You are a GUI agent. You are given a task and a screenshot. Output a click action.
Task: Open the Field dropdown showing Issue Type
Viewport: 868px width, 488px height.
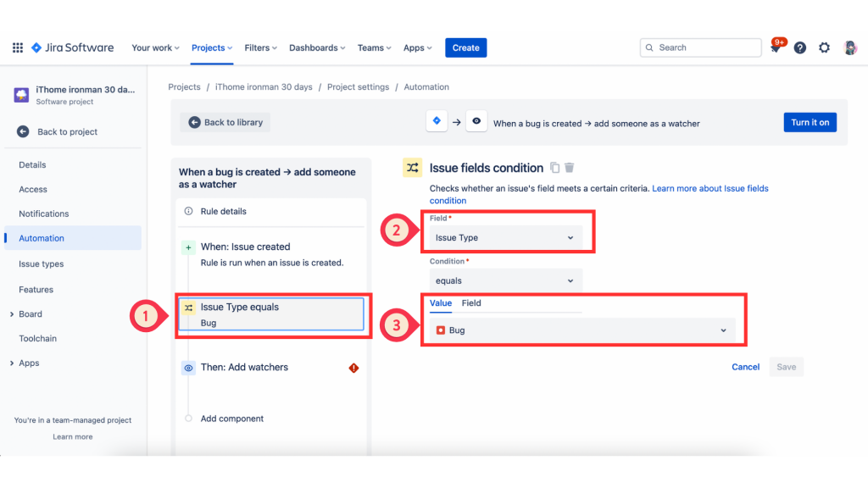[x=506, y=238]
